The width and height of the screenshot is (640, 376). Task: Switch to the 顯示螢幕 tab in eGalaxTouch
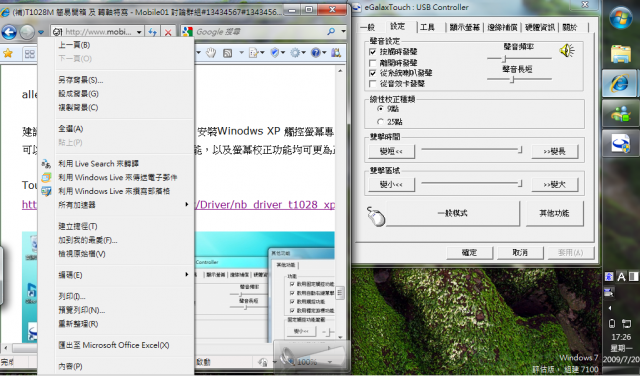click(464, 27)
